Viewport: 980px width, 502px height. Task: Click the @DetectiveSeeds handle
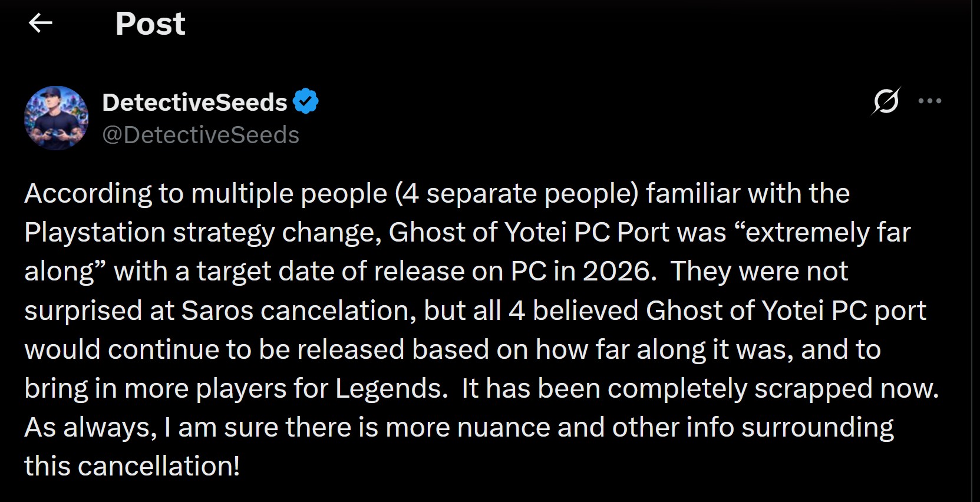click(202, 134)
